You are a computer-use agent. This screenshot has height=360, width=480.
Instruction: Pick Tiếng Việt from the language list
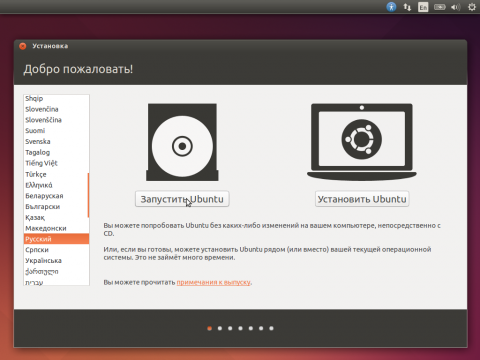click(x=56, y=163)
